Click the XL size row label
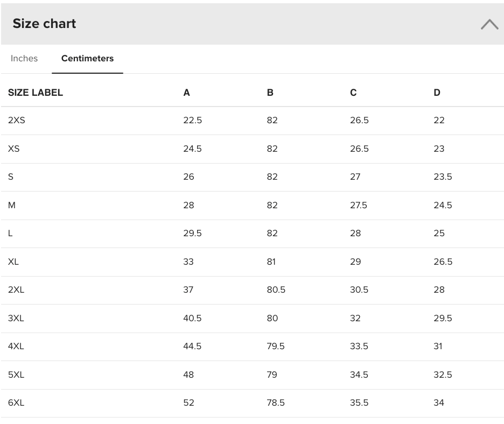The height and width of the screenshot is (424, 504). (13, 262)
